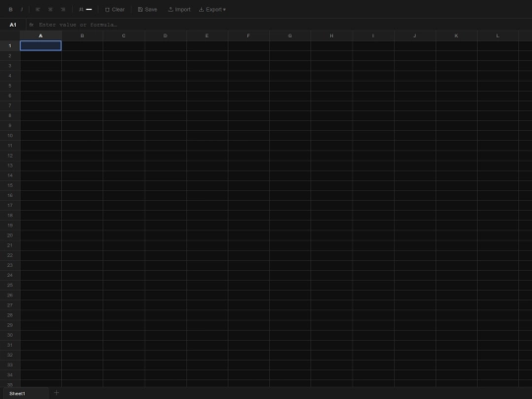
Task: Import a file
Action: click(179, 10)
